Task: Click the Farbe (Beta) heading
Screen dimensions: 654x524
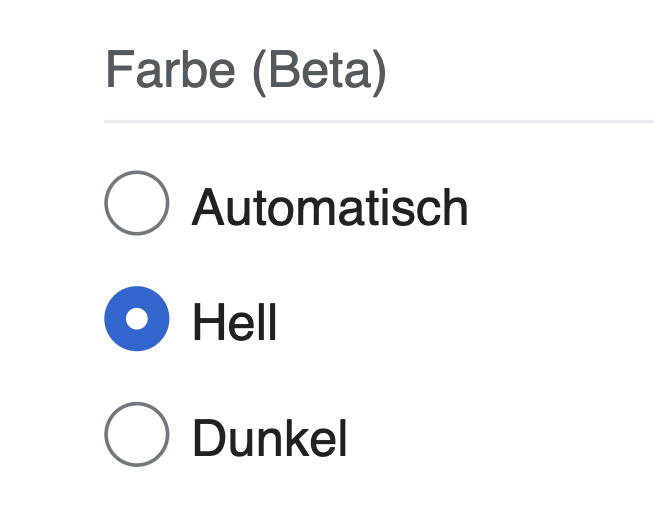Action: [x=245, y=72]
